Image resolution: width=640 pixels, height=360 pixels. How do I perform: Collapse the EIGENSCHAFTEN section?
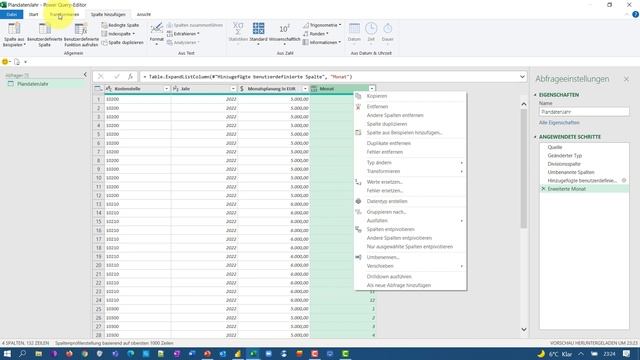point(536,95)
